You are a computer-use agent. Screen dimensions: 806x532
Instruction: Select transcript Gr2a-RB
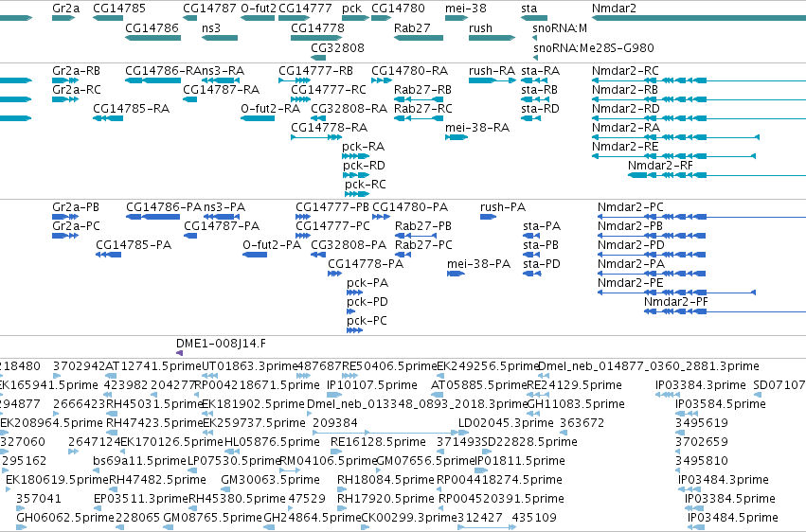pyautogui.click(x=65, y=80)
